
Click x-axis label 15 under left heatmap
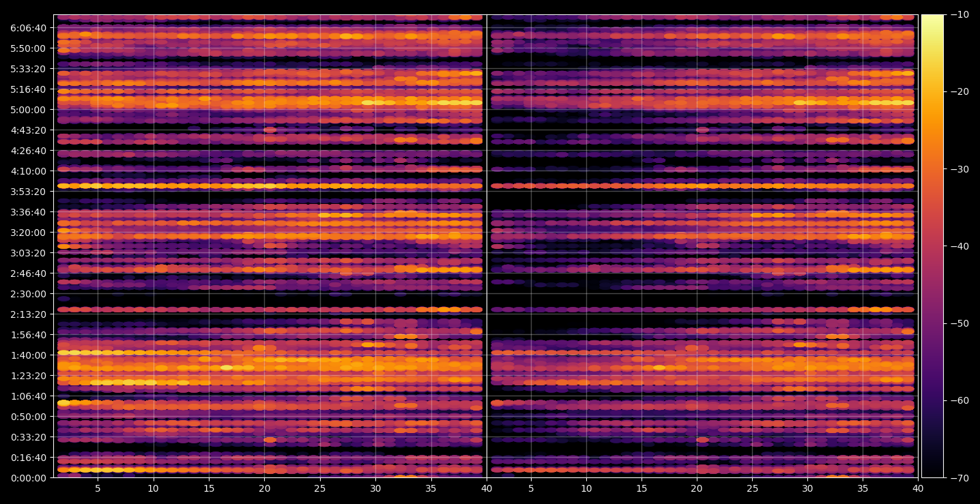209,488
